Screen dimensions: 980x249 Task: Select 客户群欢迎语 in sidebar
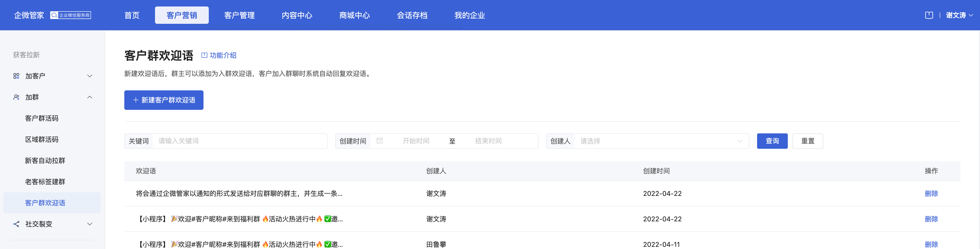coord(52,203)
